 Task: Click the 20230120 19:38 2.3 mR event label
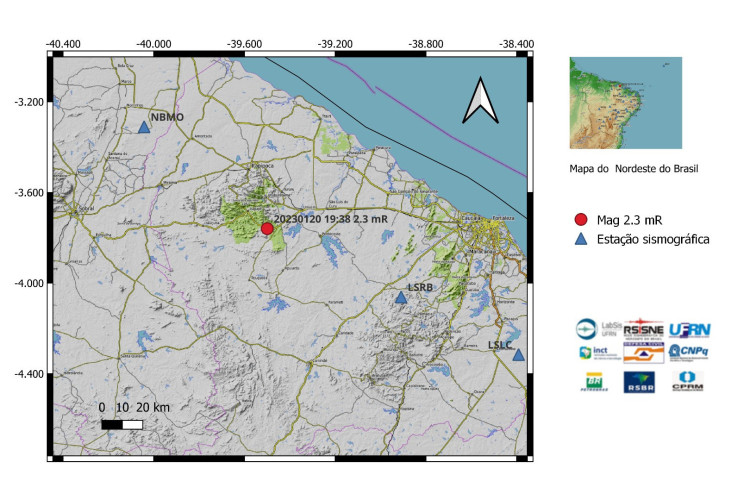(x=330, y=217)
